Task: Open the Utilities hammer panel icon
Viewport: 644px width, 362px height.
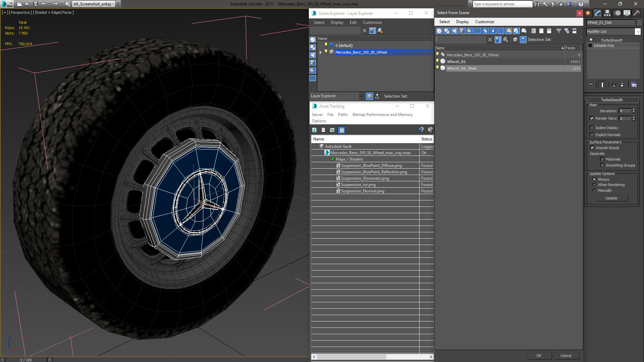Action: pos(636,13)
